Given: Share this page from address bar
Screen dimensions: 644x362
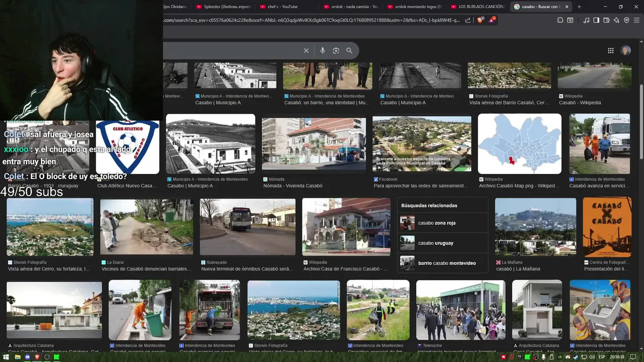Looking at the screenshot, I should 468,20.
